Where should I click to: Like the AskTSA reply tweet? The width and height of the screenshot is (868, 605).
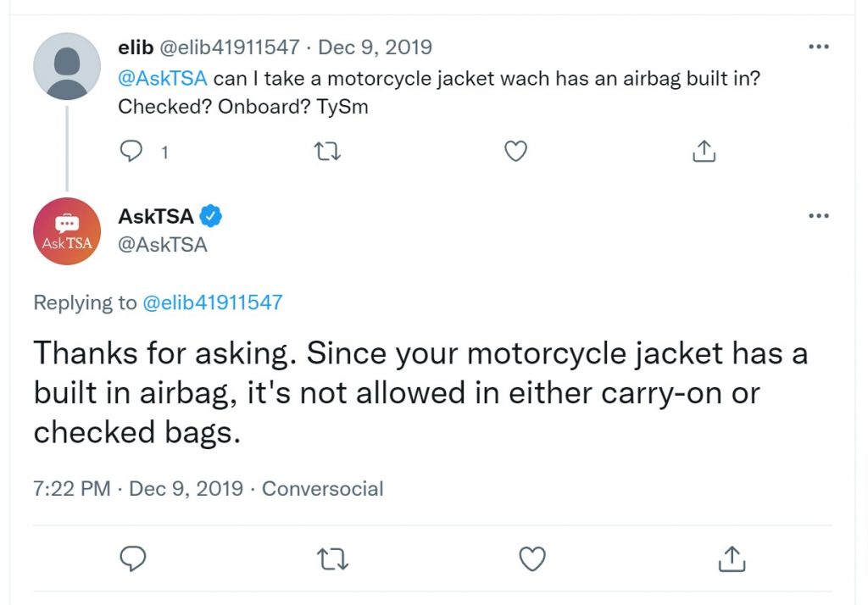pyautogui.click(x=532, y=558)
